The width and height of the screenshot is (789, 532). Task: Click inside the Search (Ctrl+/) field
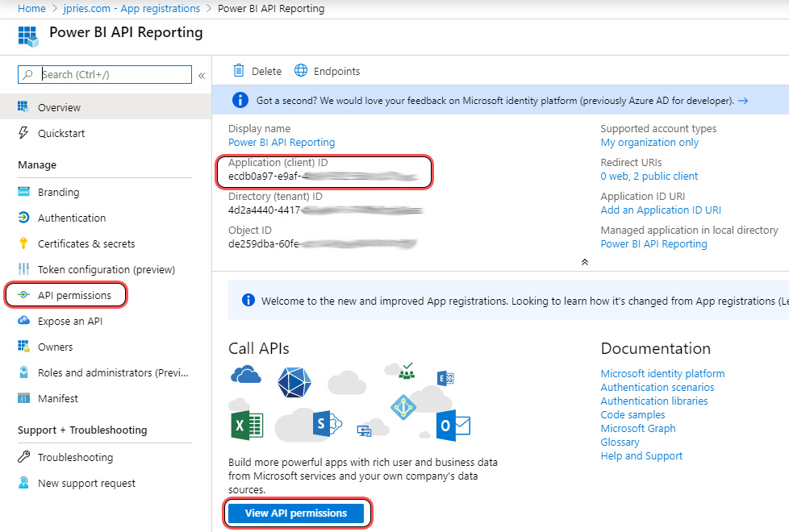coord(113,74)
